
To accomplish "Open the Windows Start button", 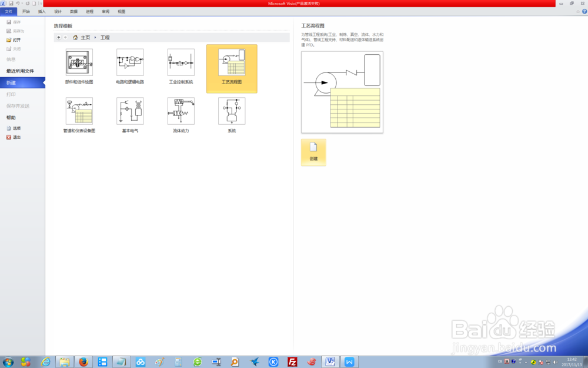I will 8,362.
